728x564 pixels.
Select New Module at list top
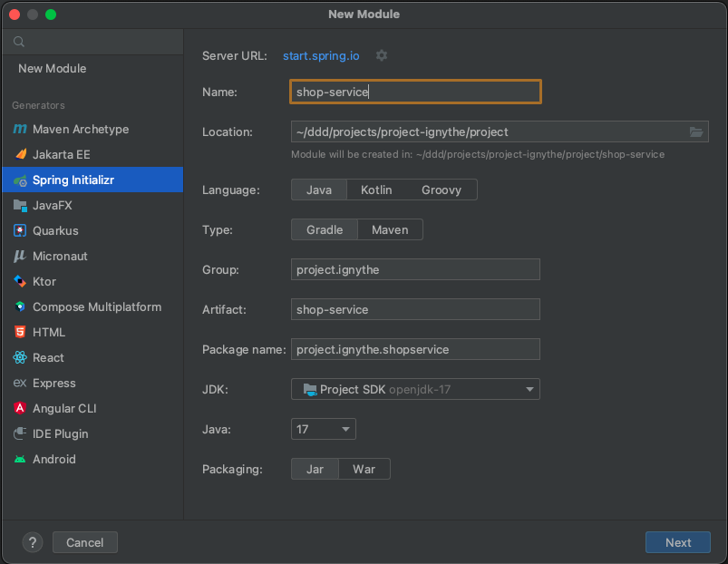coord(92,69)
